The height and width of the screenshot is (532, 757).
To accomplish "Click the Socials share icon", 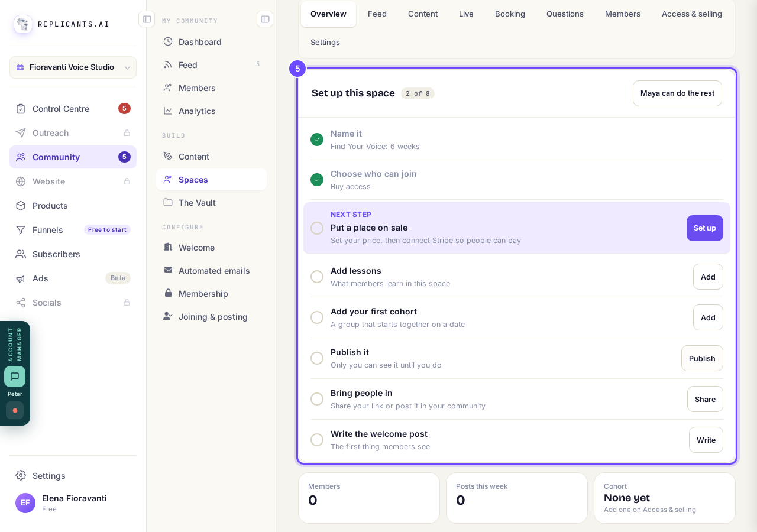I will 21,303.
